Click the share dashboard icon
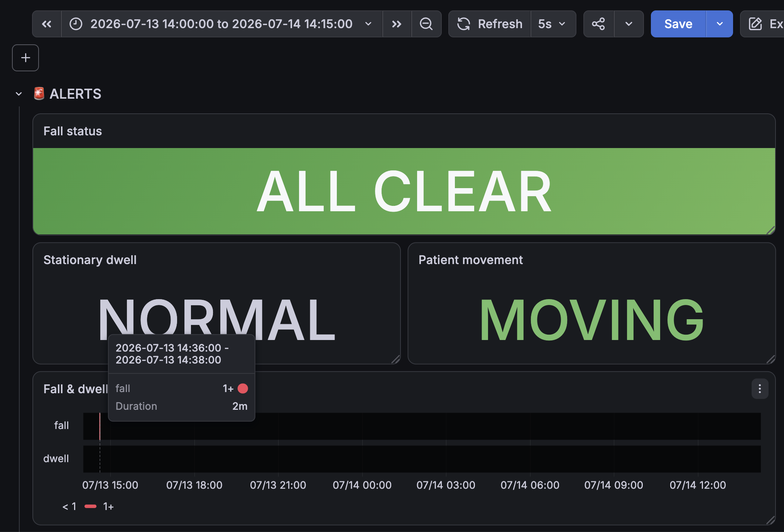This screenshot has height=532, width=784. (x=598, y=24)
